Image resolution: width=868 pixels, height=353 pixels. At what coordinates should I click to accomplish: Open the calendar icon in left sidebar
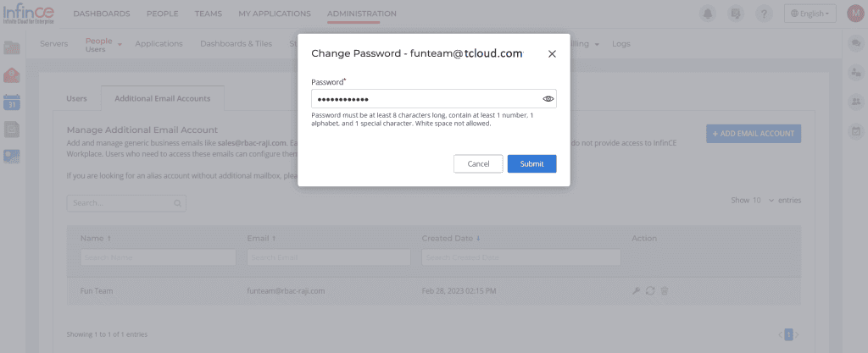point(12,102)
